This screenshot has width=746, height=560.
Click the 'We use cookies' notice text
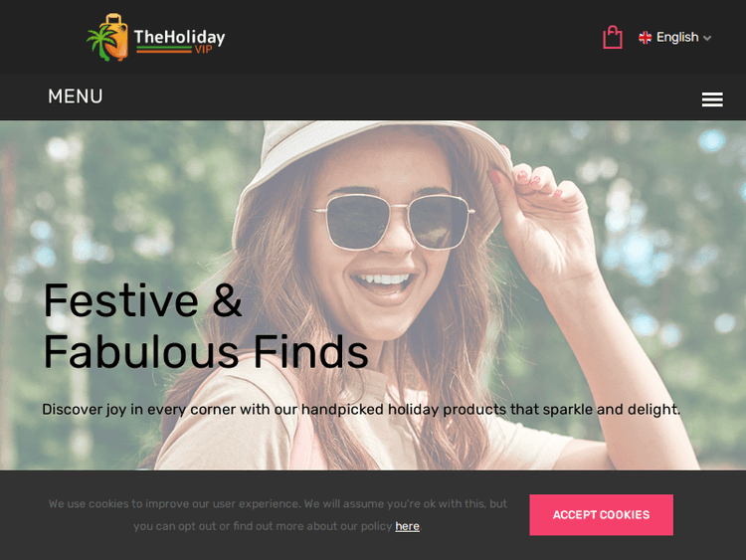click(x=278, y=515)
